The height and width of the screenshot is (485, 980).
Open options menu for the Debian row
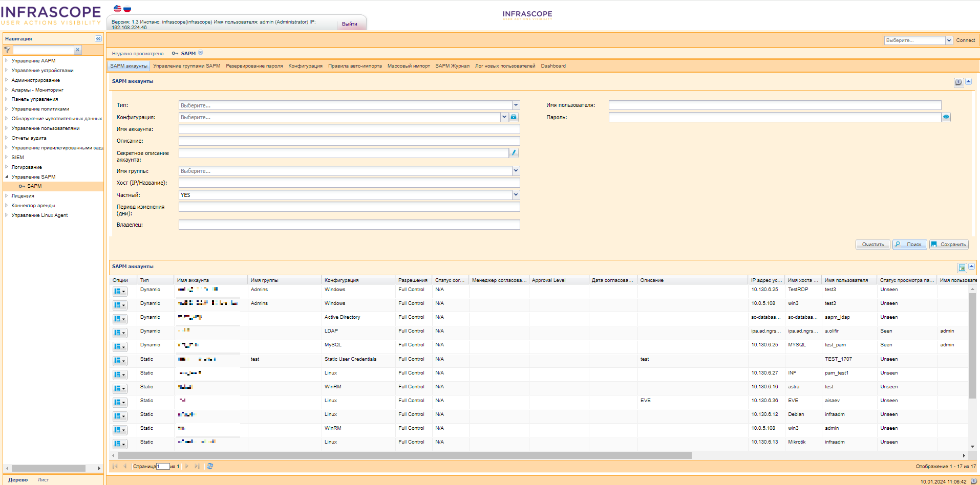coord(119,416)
